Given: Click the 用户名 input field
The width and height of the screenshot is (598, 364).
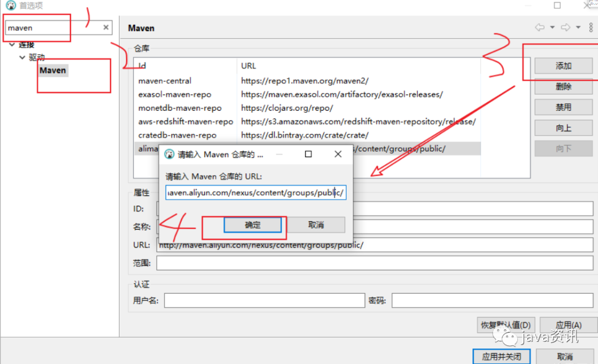Looking at the screenshot, I should pyautogui.click(x=264, y=300).
